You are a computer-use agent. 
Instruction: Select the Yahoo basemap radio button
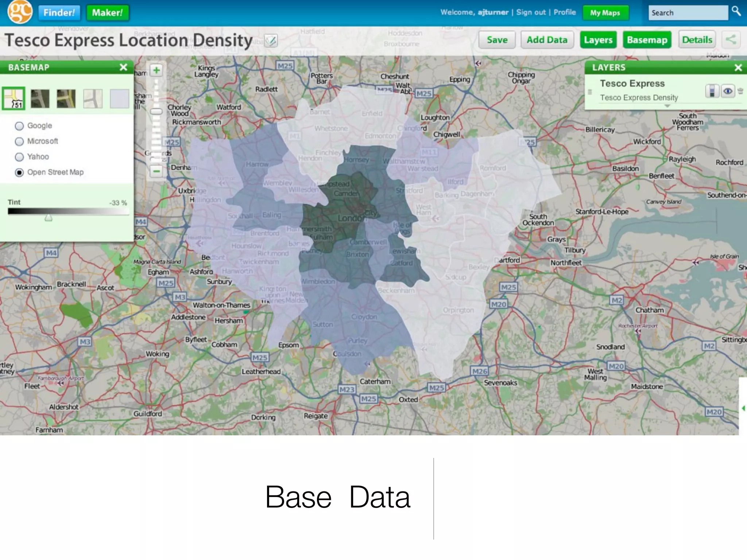19,157
